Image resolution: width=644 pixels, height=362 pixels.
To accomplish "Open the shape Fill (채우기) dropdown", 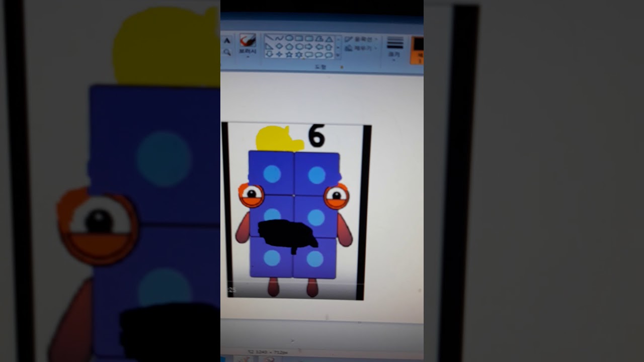I will [x=360, y=48].
